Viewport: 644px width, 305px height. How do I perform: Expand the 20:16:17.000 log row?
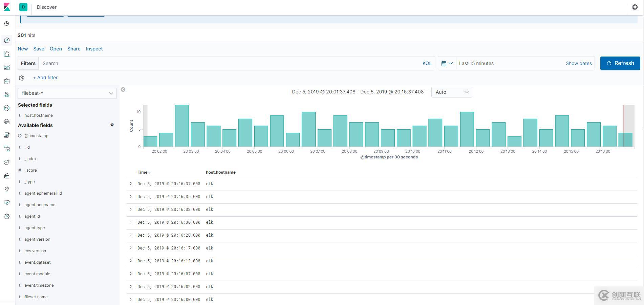(x=131, y=248)
